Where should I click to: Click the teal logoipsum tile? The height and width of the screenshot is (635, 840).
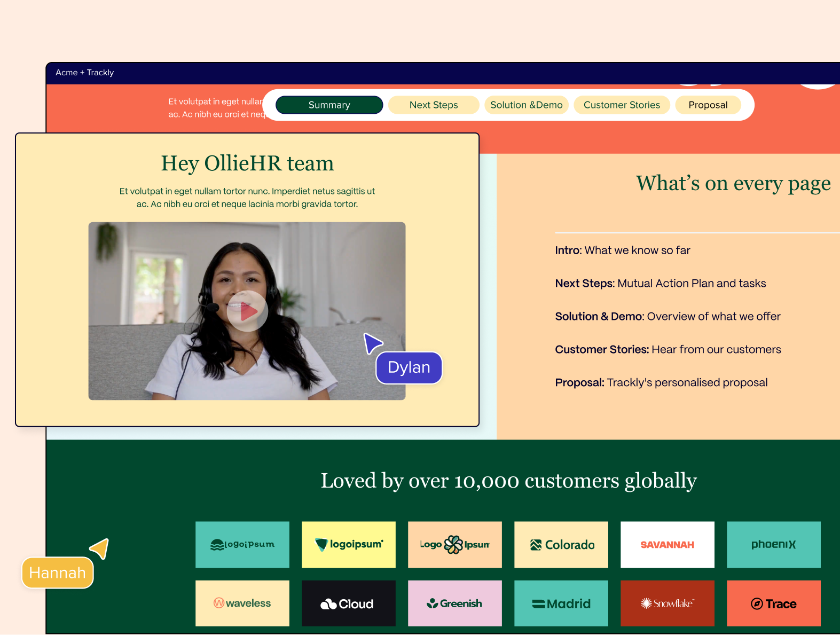coord(242,545)
